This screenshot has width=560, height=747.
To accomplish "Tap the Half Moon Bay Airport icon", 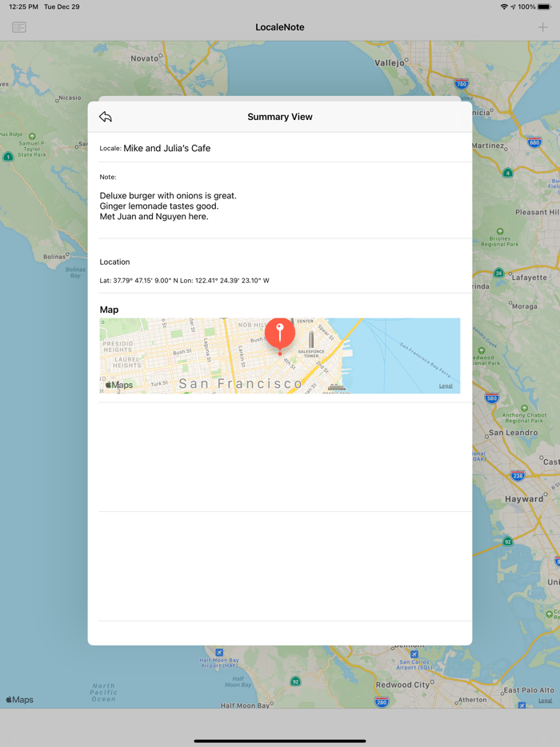I will [x=219, y=652].
